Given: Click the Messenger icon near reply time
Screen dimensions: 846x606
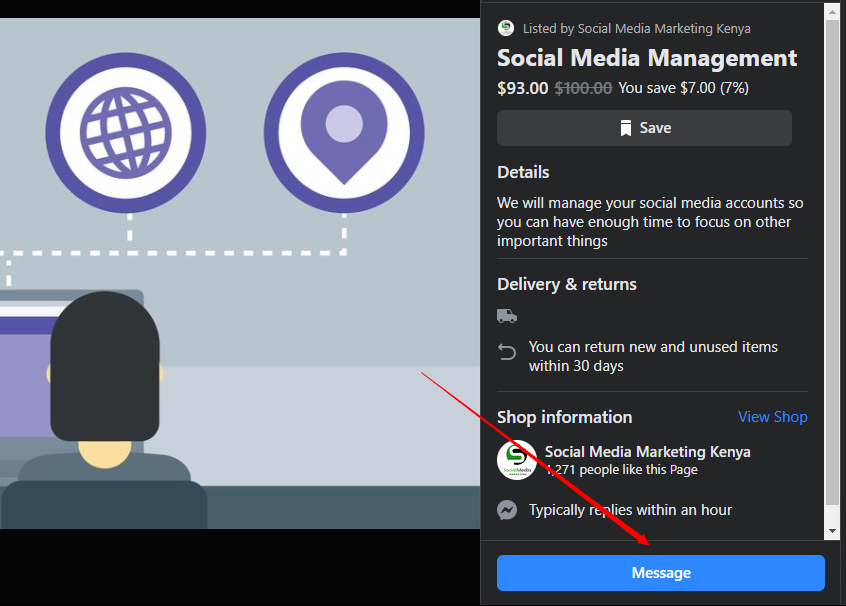Looking at the screenshot, I should pyautogui.click(x=507, y=510).
